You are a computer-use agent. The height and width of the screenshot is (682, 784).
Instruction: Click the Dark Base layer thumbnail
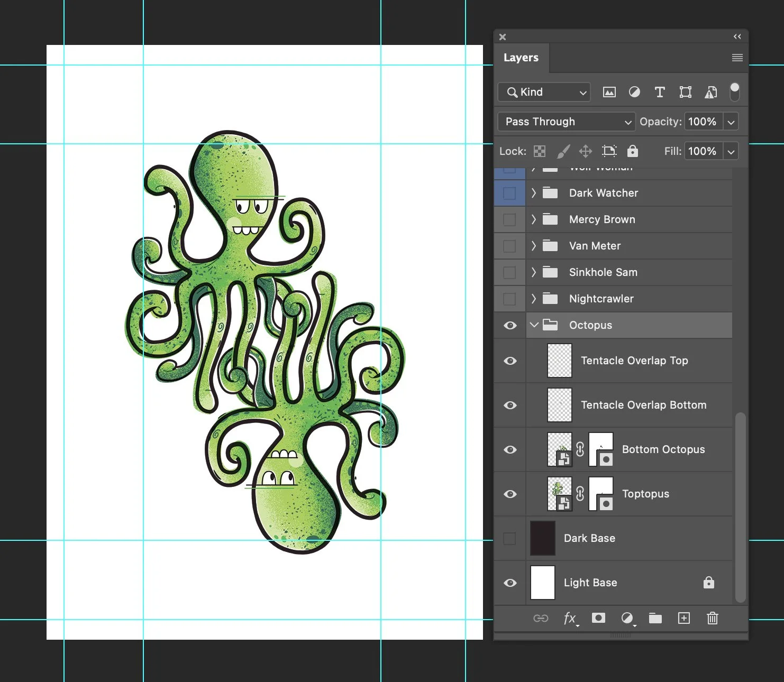(x=542, y=538)
